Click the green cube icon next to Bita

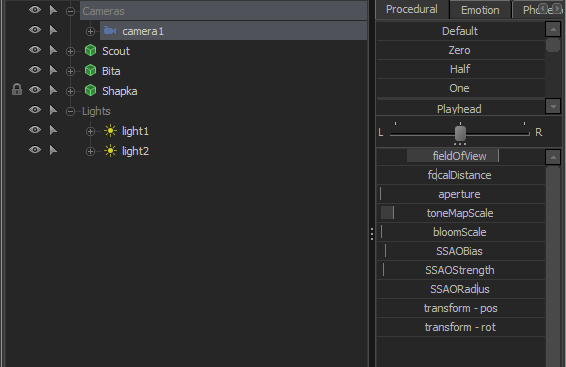click(x=90, y=70)
